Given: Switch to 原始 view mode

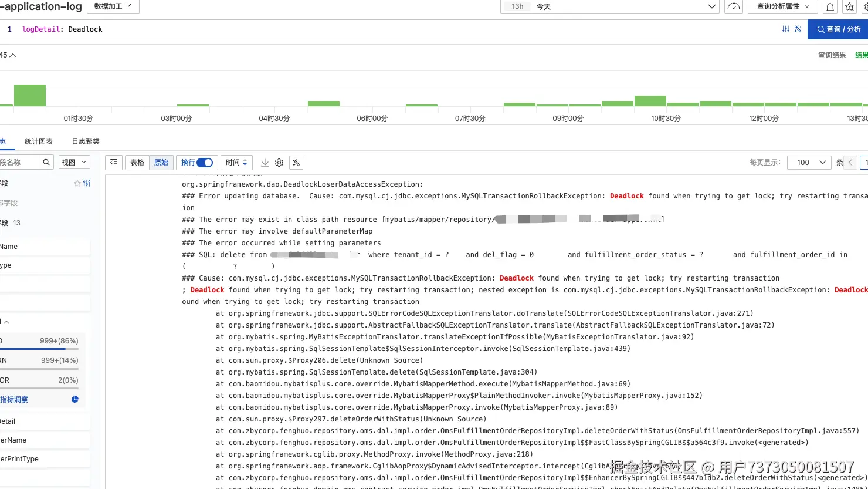Looking at the screenshot, I should pyautogui.click(x=161, y=163).
